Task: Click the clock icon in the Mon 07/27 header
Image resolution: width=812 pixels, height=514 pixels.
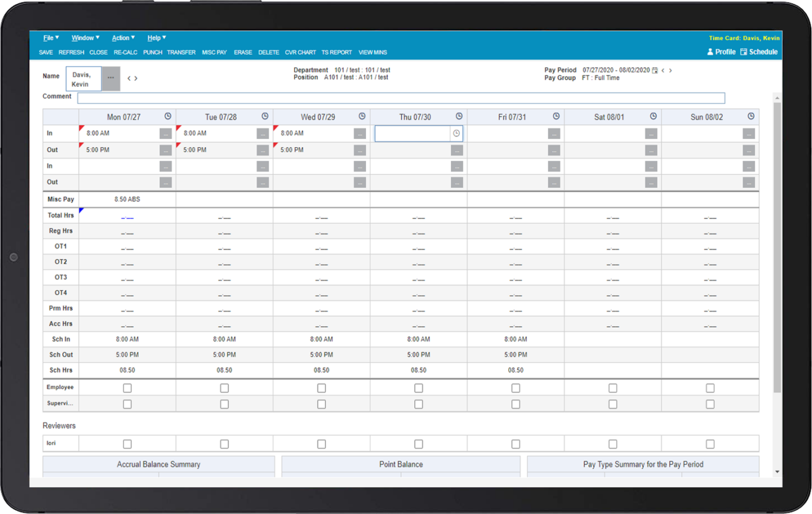Action: tap(167, 116)
